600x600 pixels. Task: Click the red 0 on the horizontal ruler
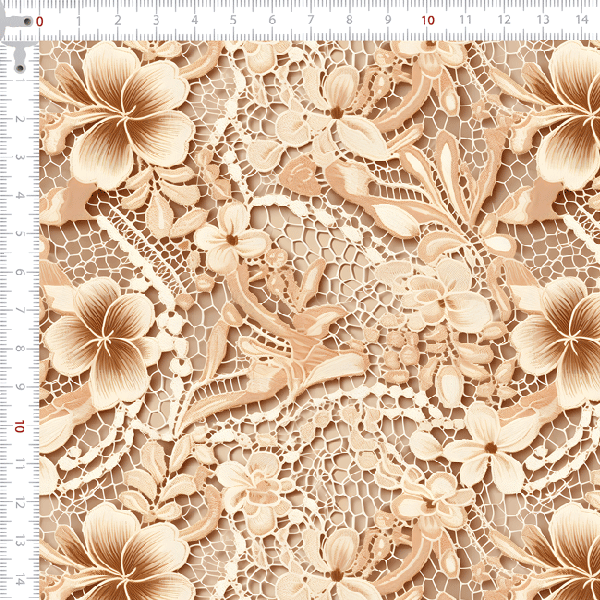coord(39,21)
